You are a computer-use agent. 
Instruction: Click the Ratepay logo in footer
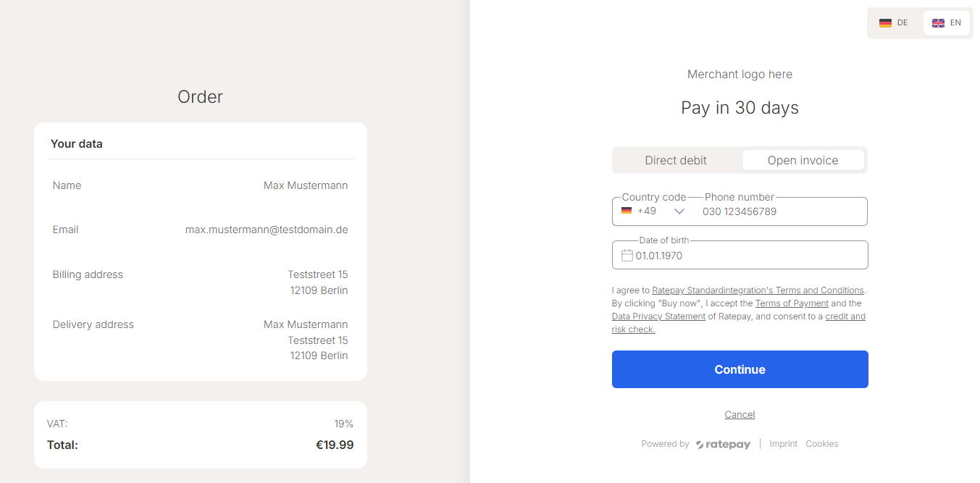(x=723, y=445)
